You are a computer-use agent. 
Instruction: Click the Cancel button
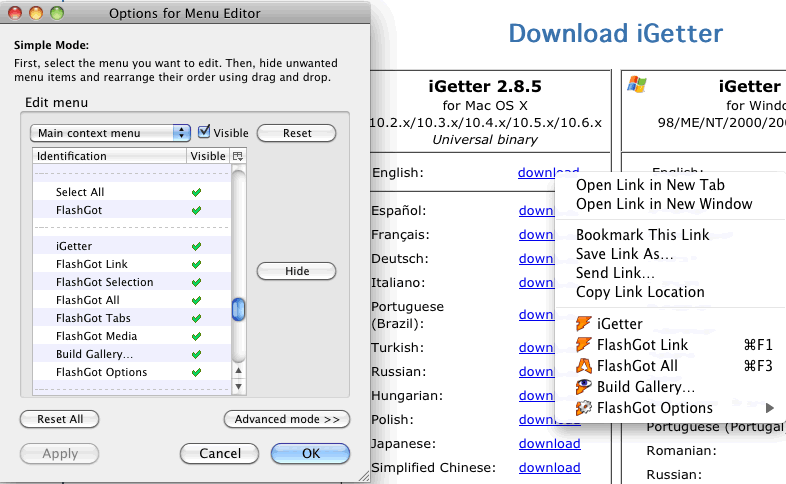[x=220, y=453]
